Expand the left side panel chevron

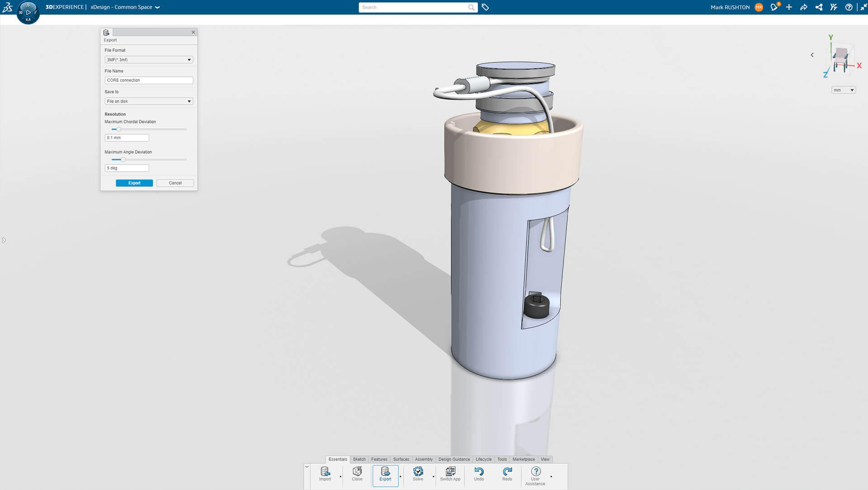(x=4, y=240)
